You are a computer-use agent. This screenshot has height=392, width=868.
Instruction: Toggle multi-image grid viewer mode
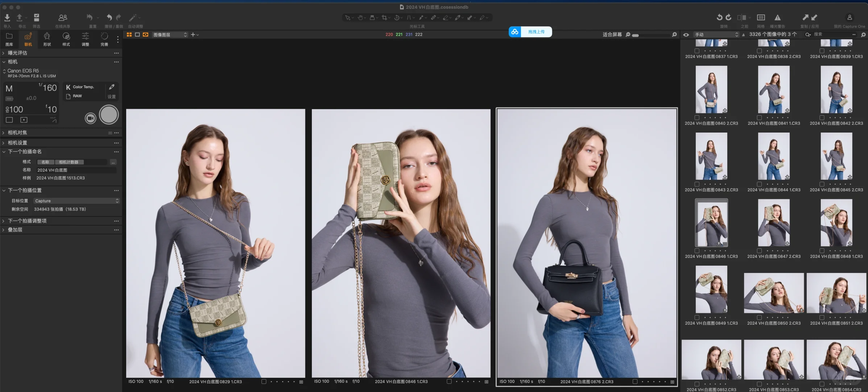point(129,34)
